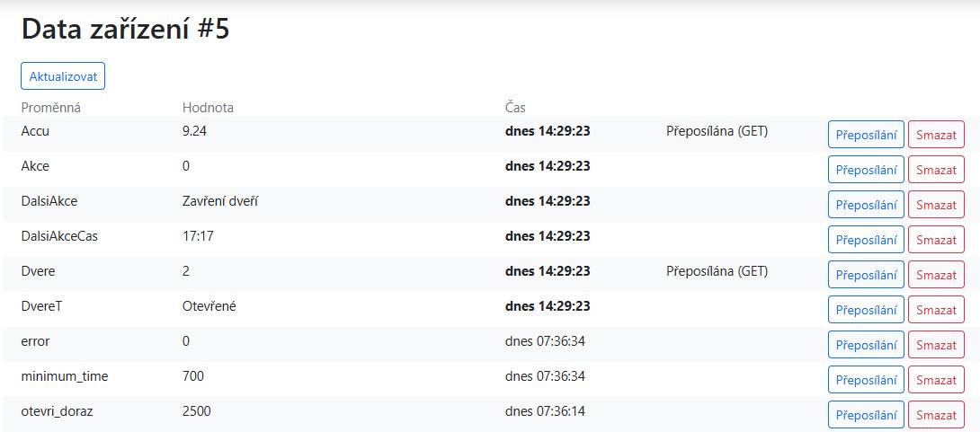The height and width of the screenshot is (432, 980).
Task: Click Přeposílání for DalsiAkceCas
Action: pyautogui.click(x=866, y=240)
